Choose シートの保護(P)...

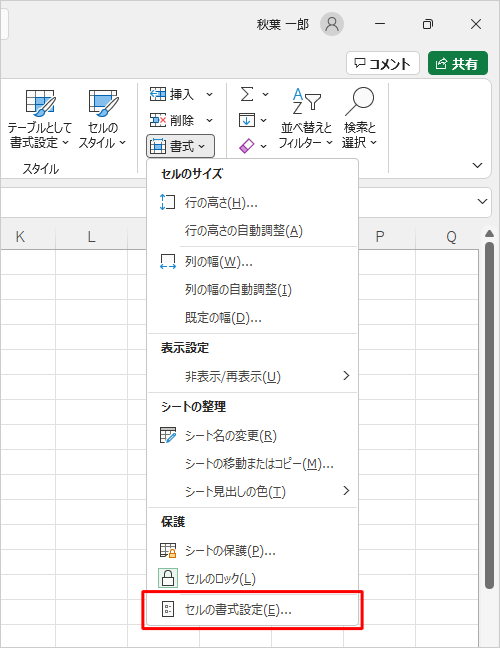(x=252, y=550)
